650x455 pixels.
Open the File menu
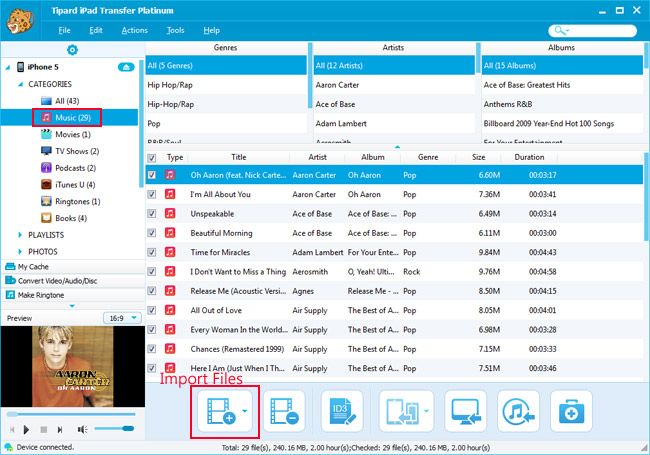tap(64, 30)
